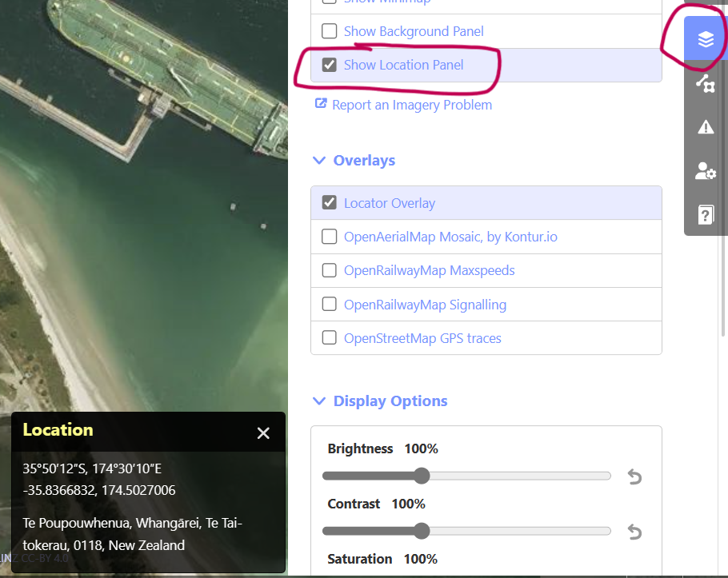Click the Display Options section heading
The height and width of the screenshot is (578, 728).
pos(390,401)
